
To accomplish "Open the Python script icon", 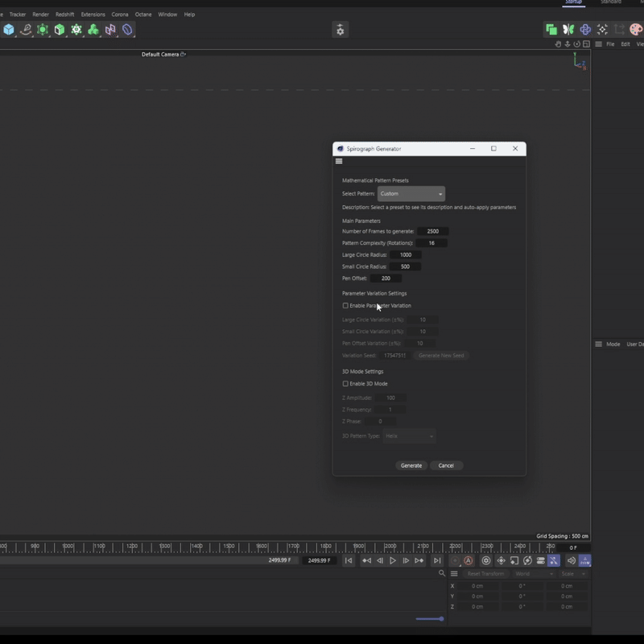I will click(x=585, y=29).
